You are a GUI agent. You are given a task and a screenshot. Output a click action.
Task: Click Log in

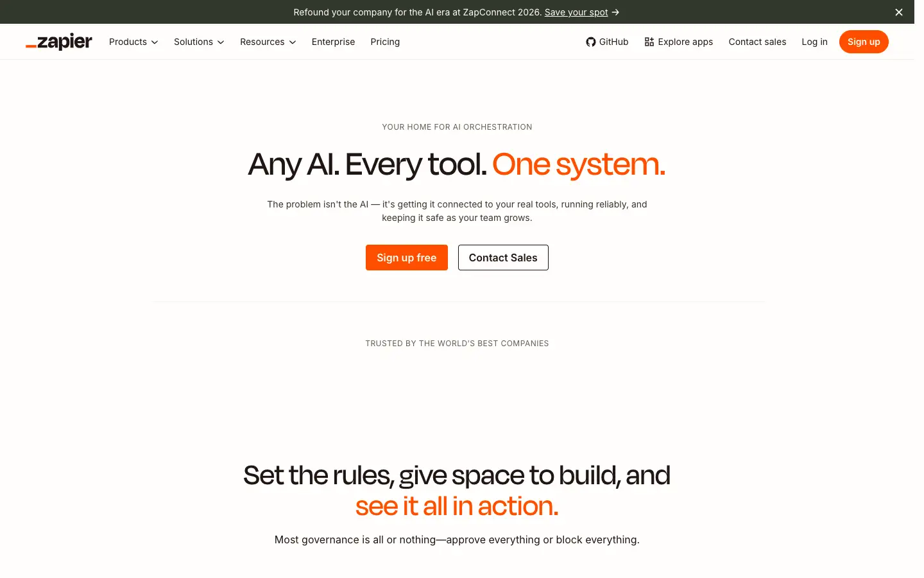coord(814,42)
